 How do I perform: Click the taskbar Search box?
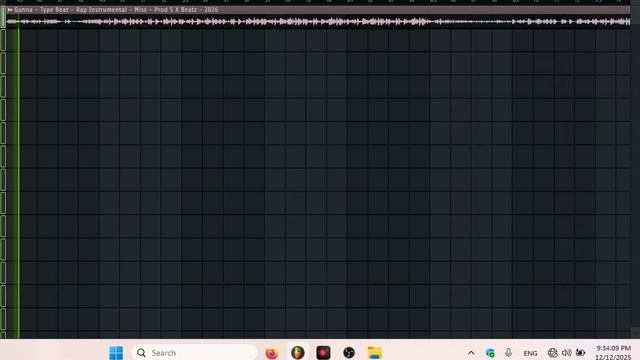coord(194,353)
